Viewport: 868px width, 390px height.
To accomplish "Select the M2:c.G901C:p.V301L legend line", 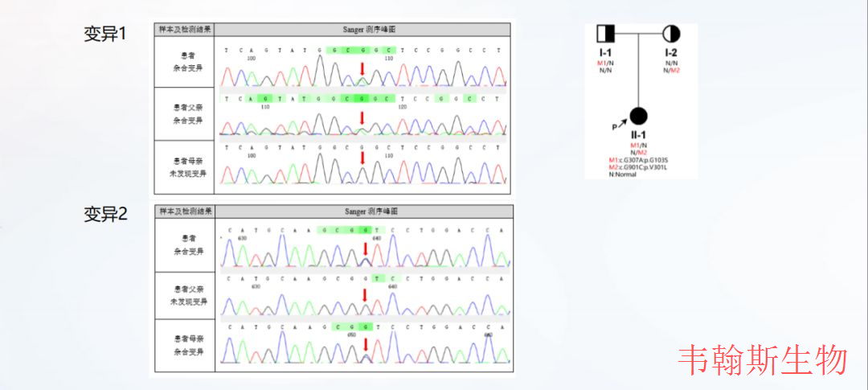I will tap(637, 167).
